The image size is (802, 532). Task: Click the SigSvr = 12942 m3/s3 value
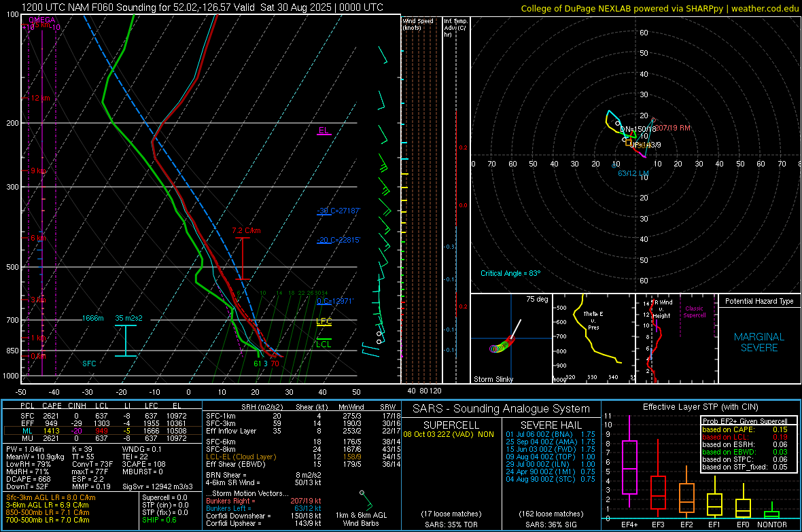(x=158, y=486)
